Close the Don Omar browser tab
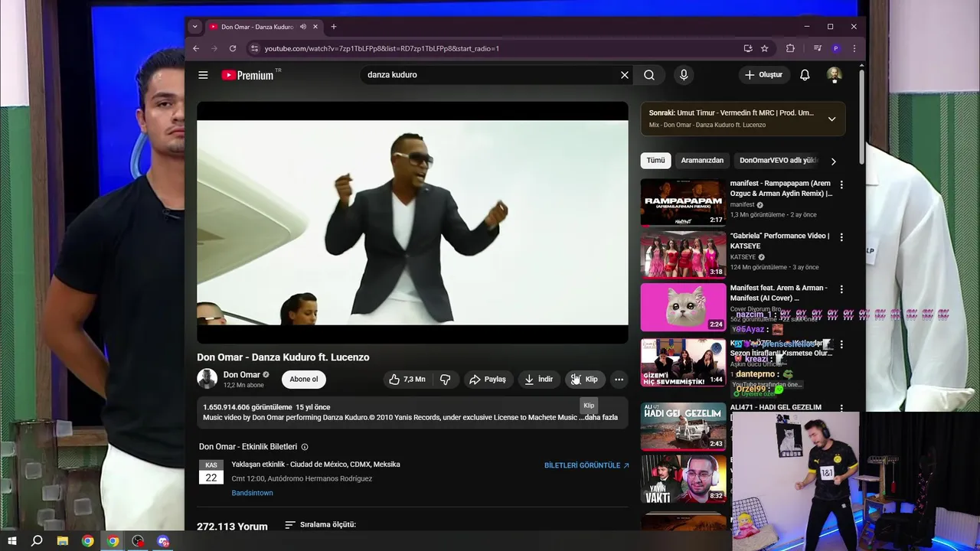Viewport: 980px width, 551px height. [x=317, y=27]
